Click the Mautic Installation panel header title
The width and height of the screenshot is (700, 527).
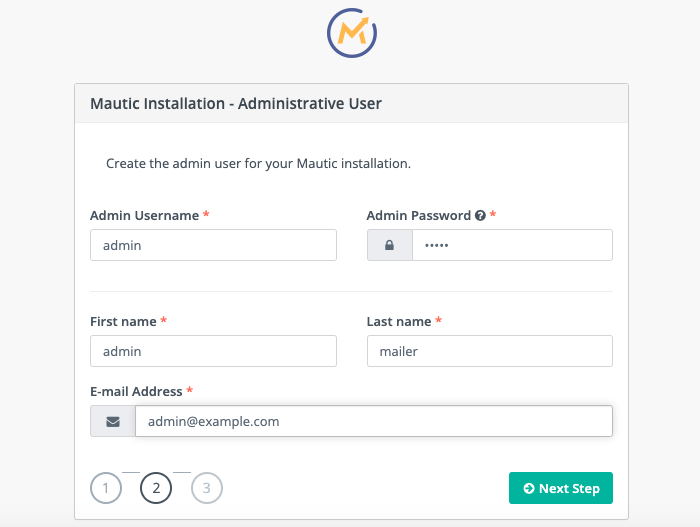(236, 103)
